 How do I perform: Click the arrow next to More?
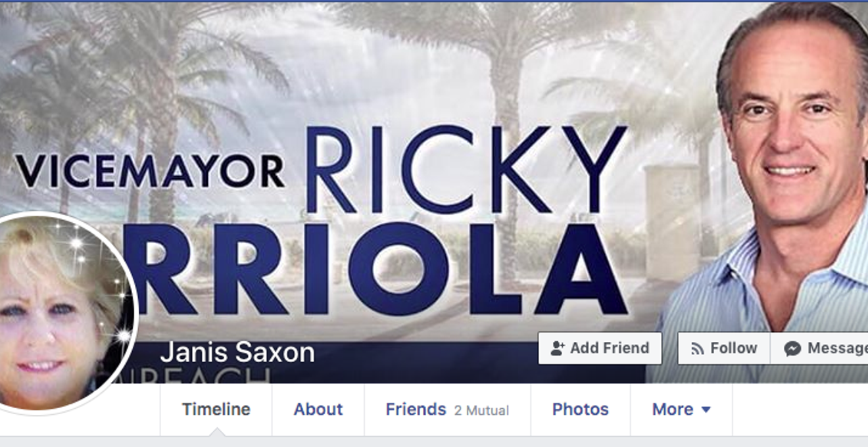click(x=706, y=410)
